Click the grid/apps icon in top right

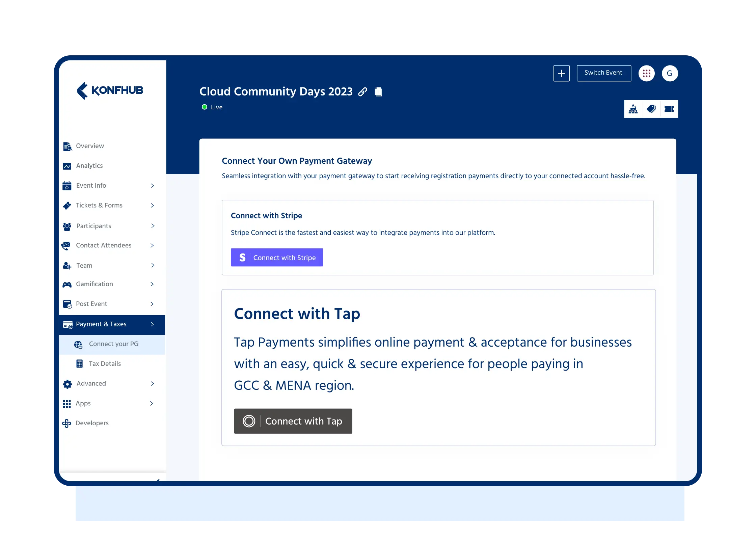pyautogui.click(x=646, y=73)
